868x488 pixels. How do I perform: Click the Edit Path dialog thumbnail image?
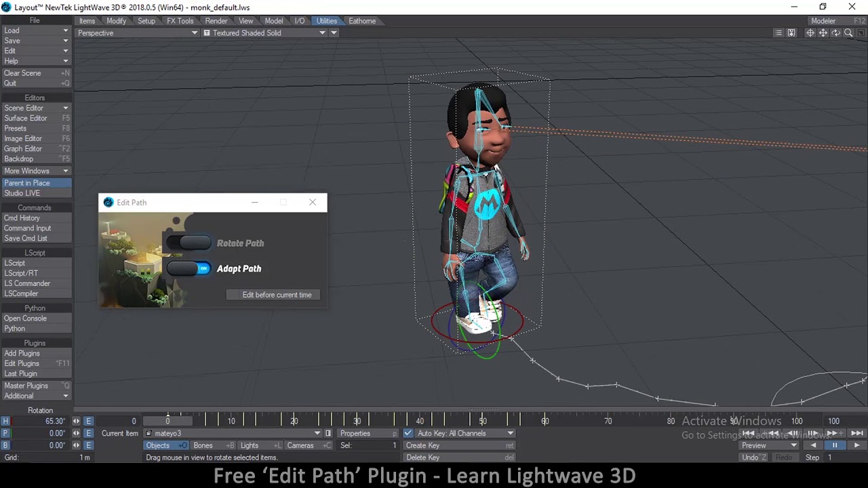coord(142,260)
